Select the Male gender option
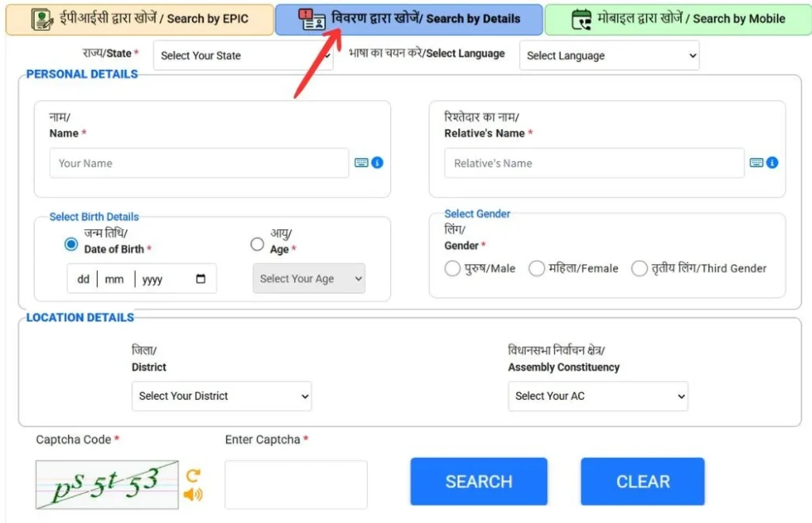This screenshot has width=812, height=523. point(451,268)
